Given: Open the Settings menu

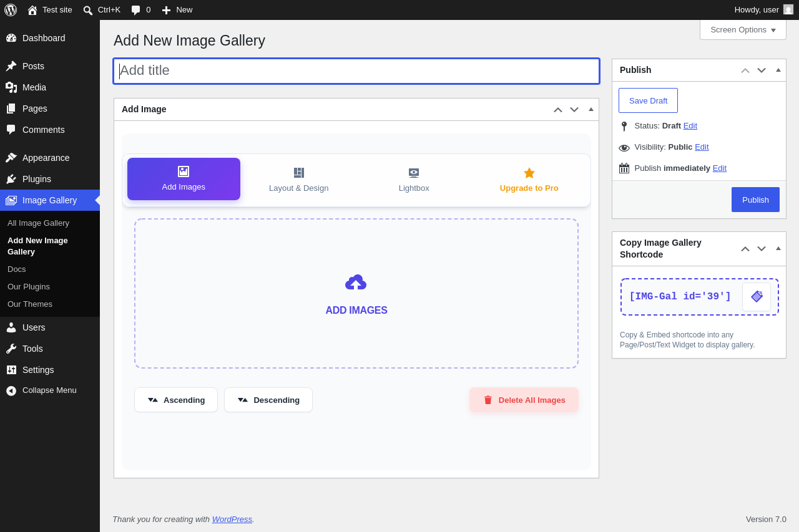Looking at the screenshot, I should click(50, 370).
